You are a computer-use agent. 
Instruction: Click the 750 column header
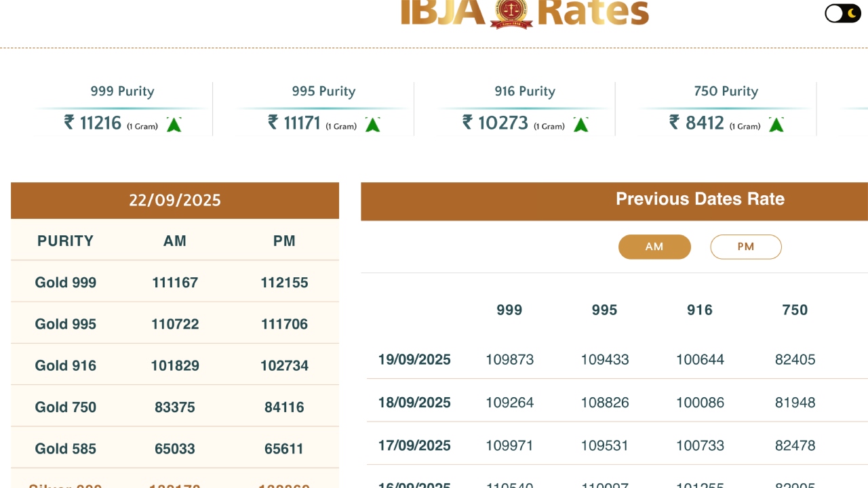[x=795, y=310]
